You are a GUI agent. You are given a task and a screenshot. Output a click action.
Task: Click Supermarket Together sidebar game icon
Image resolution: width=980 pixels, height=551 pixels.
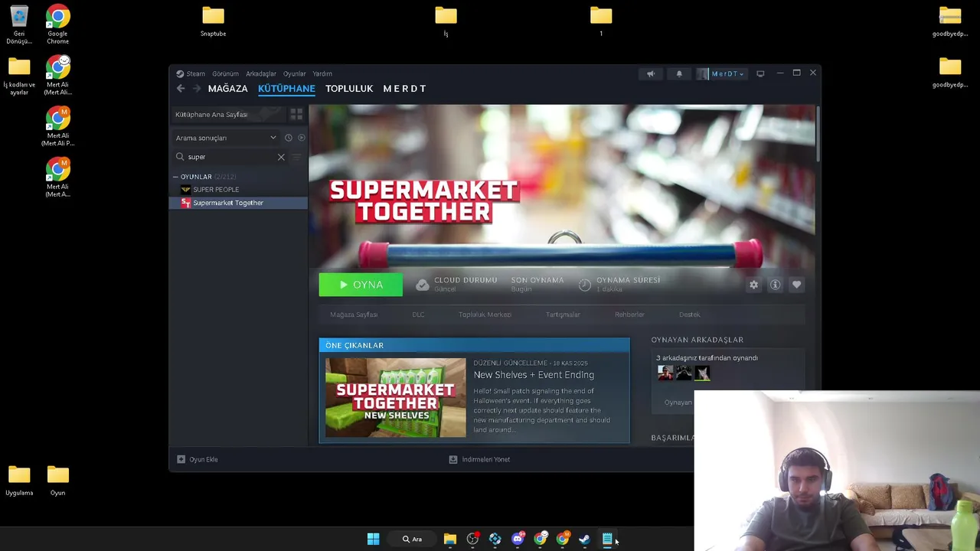(x=185, y=203)
